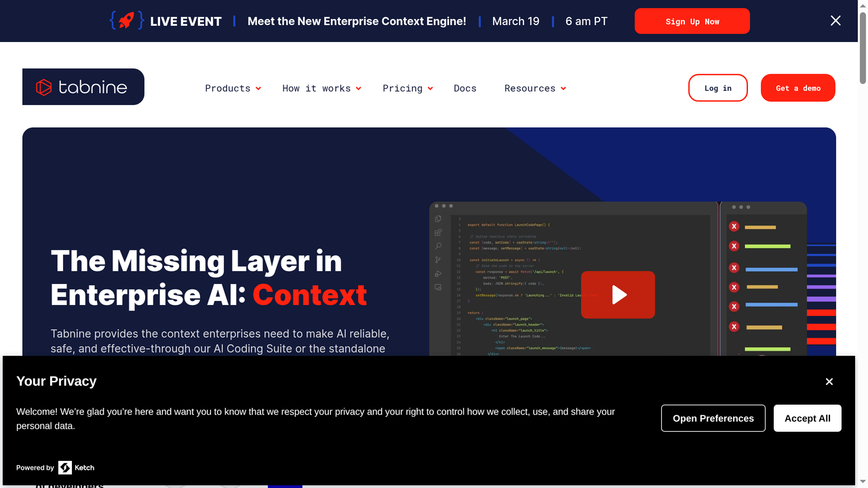Play the video with the red play button
Viewport: 868px width, 488px height.
pyautogui.click(x=618, y=295)
